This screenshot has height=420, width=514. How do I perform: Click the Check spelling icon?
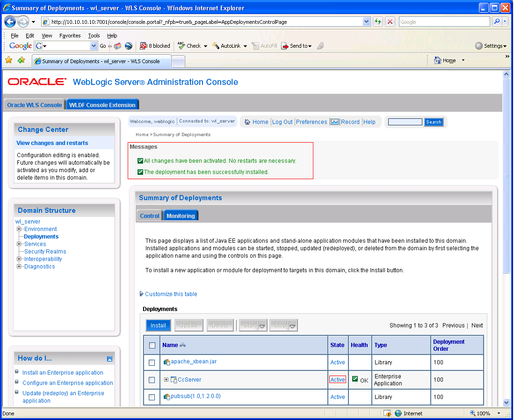click(x=181, y=45)
